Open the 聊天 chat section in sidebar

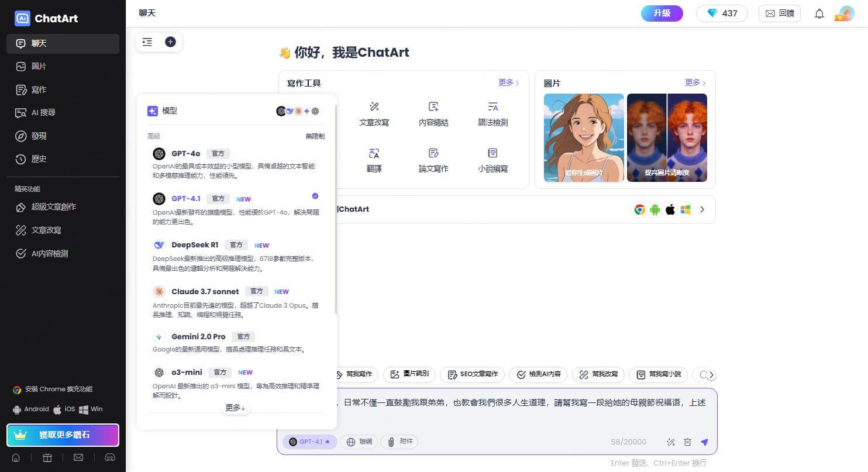click(63, 43)
